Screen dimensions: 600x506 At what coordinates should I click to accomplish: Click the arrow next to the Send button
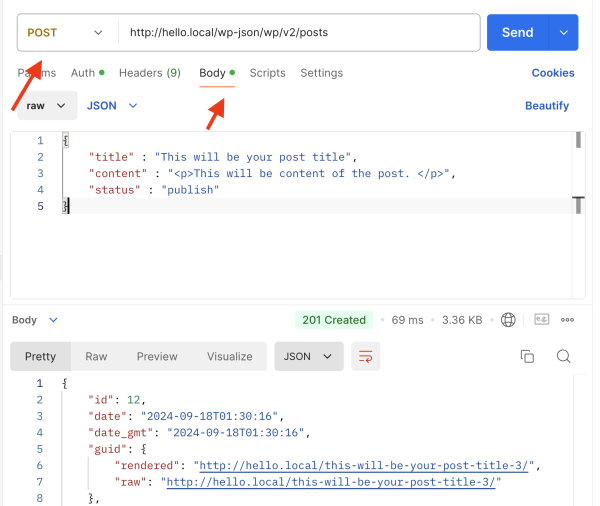pos(564,32)
